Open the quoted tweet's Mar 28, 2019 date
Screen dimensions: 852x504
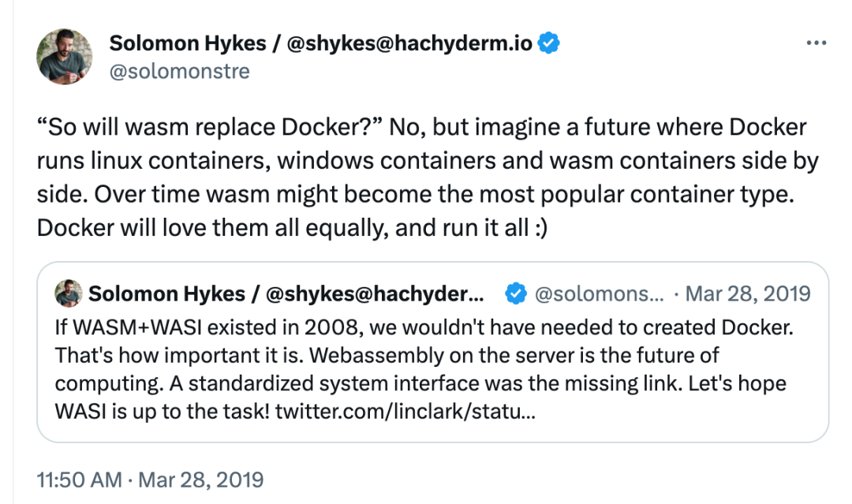tap(748, 294)
